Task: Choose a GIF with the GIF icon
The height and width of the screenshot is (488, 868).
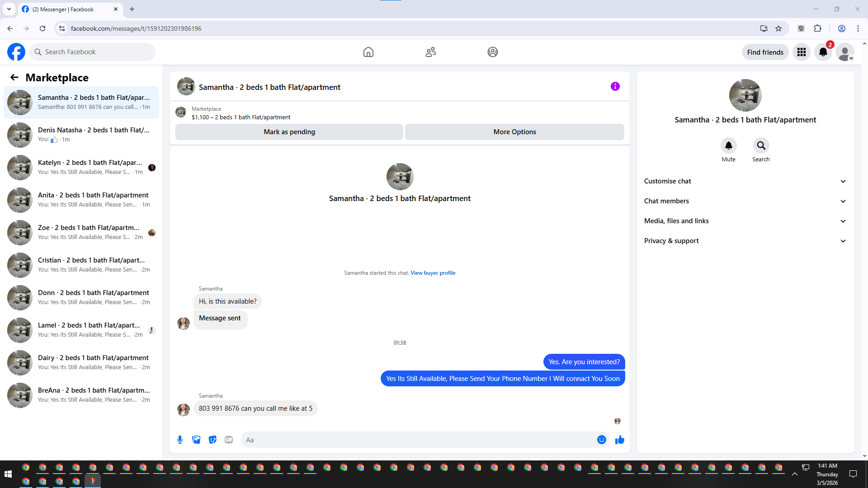Action: pos(229,440)
